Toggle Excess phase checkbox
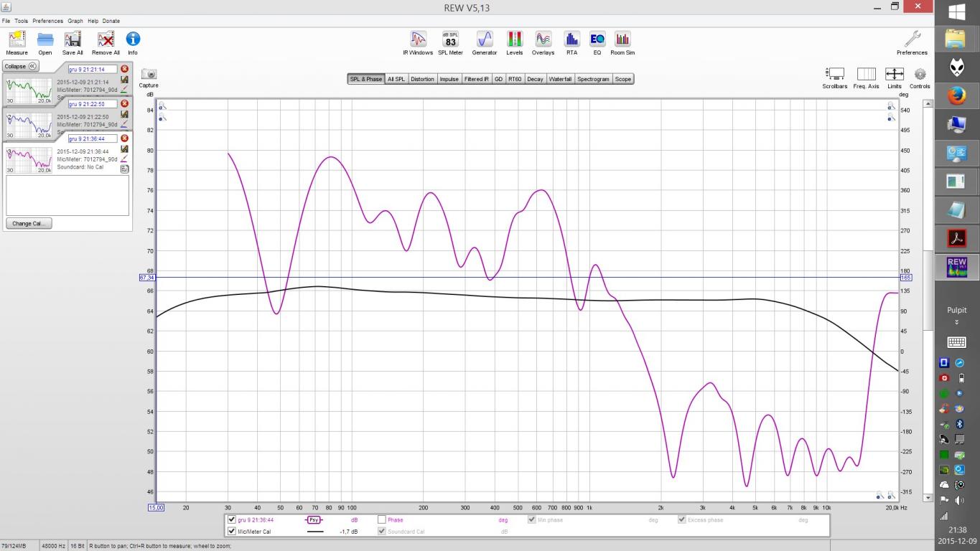This screenshot has height=551, width=980. 682,519
